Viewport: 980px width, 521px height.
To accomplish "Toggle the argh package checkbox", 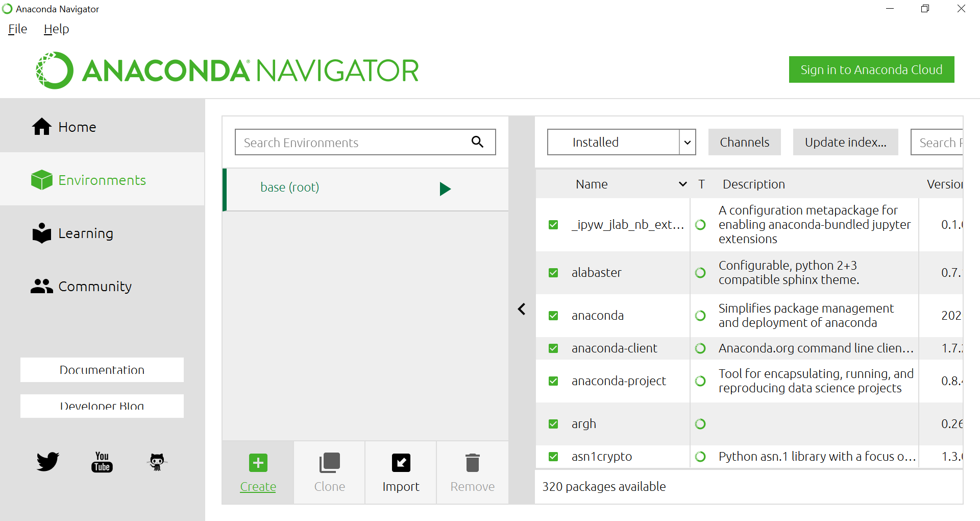I will [x=553, y=424].
